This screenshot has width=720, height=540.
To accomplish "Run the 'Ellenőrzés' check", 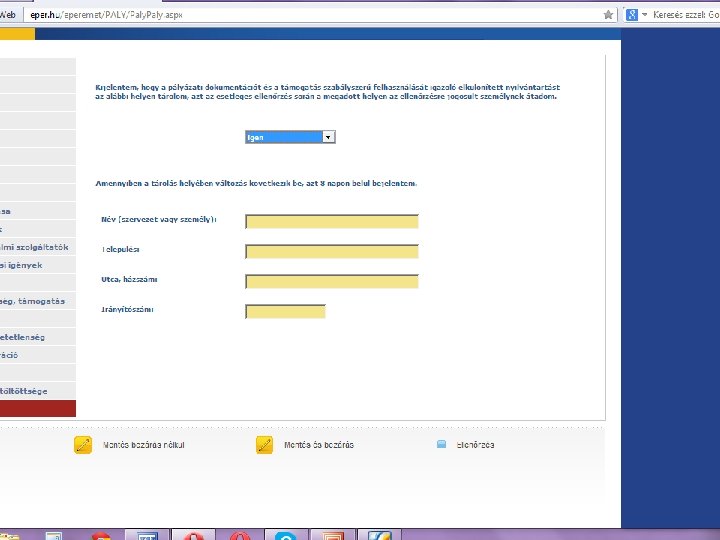I will point(465,445).
